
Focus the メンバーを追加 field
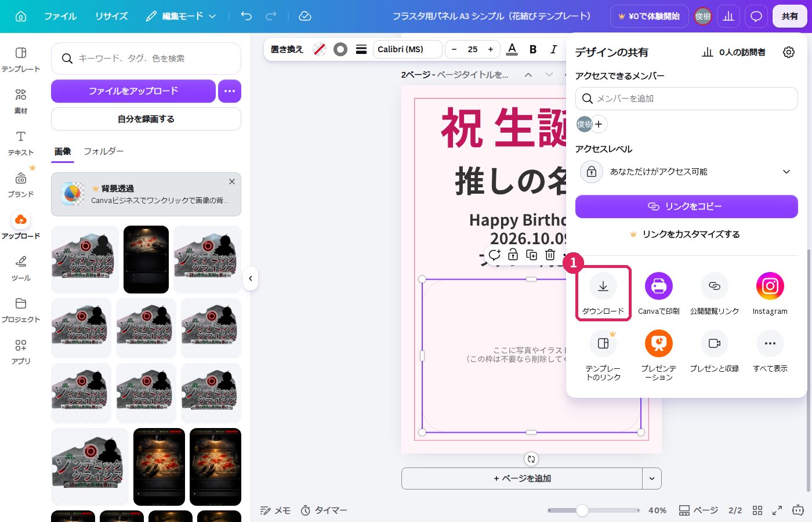[x=687, y=99]
